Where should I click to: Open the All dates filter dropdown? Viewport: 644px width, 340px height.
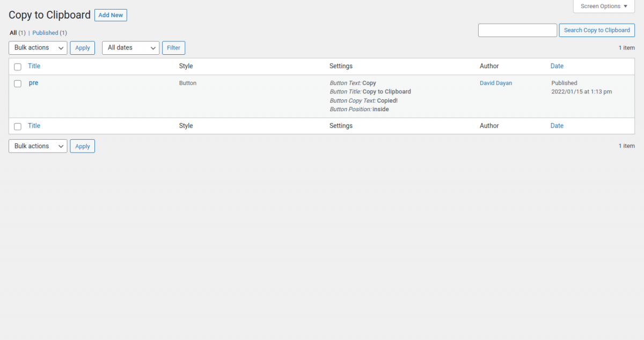(x=130, y=47)
